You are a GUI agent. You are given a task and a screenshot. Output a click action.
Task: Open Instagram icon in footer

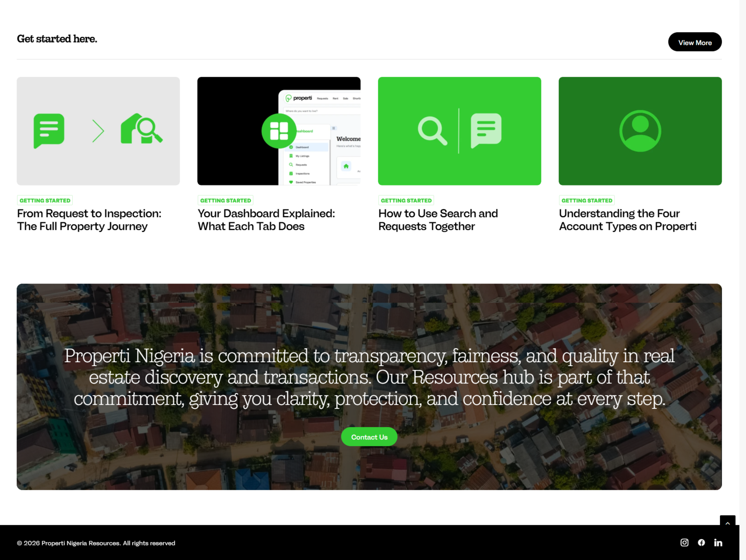684,543
